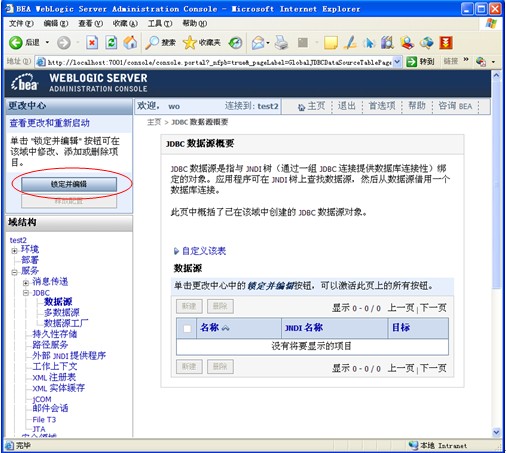Open the Back button history dropdown
506x453 pixels.
pos(47,42)
